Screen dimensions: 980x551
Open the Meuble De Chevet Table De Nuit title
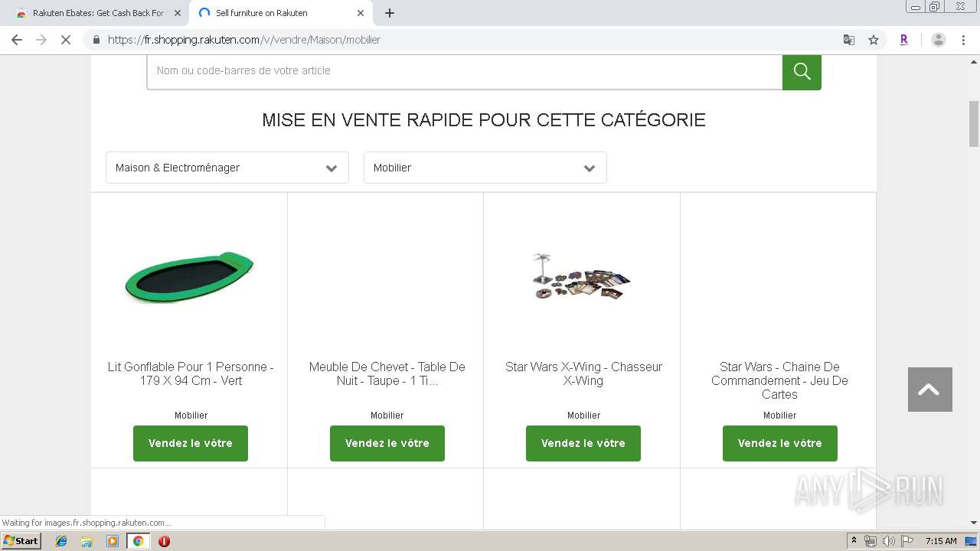coord(387,373)
